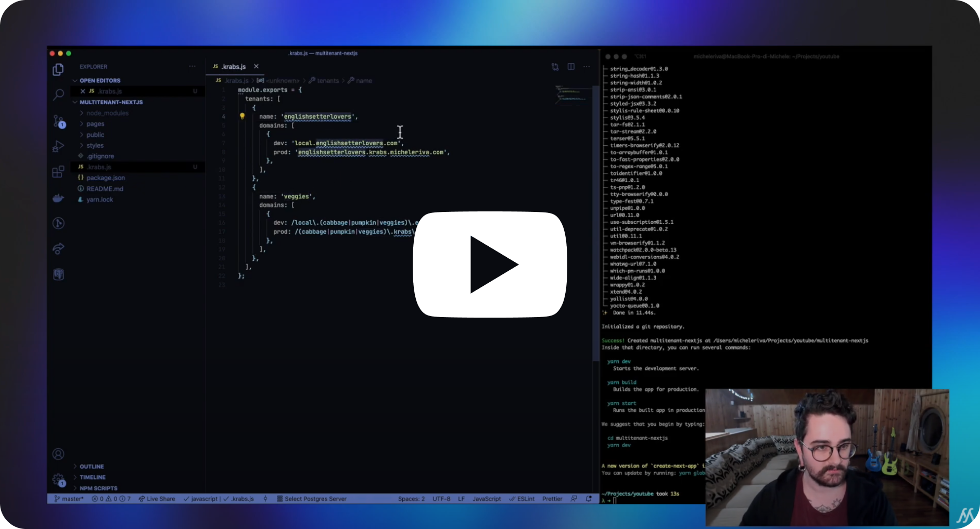Open the Search view in the activity bar
980x529 pixels.
click(x=58, y=95)
